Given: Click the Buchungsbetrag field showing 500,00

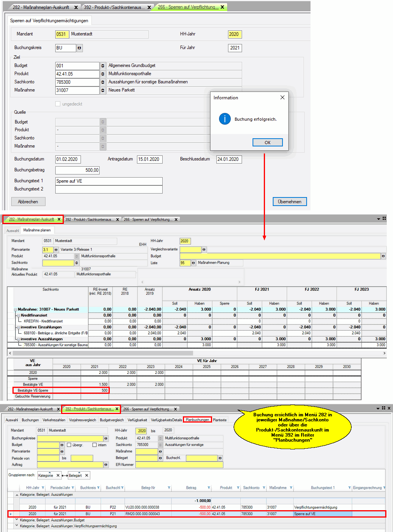Looking at the screenshot, I should click(77, 170).
